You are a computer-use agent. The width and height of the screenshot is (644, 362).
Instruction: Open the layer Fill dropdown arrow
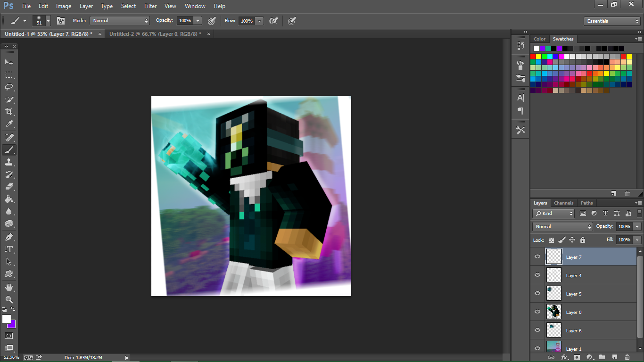(x=637, y=240)
